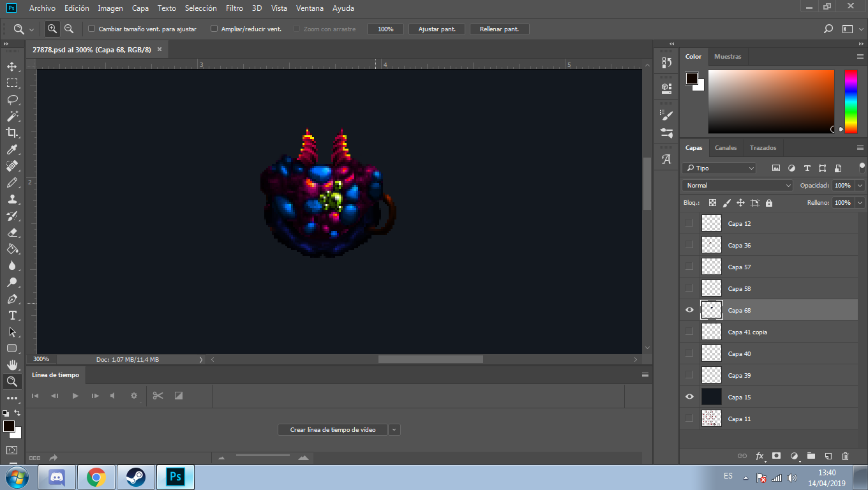868x490 pixels.
Task: Show the Capa 12 layer
Action: 689,223
